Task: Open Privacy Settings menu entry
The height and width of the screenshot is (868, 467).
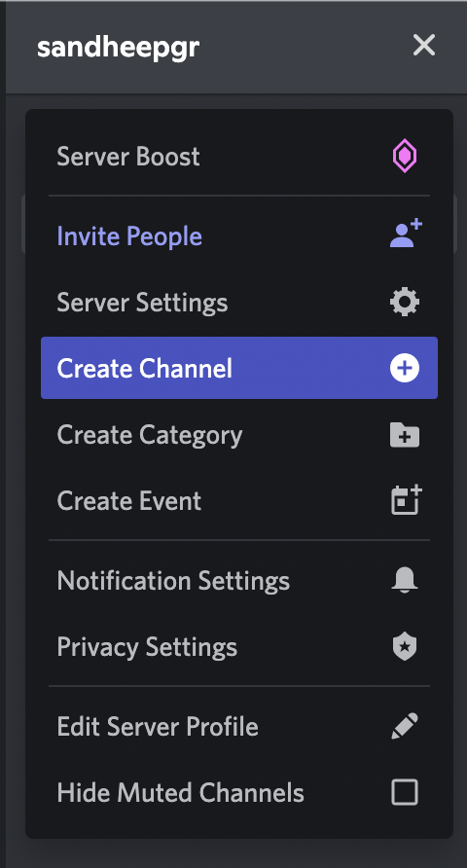Action: coord(239,646)
